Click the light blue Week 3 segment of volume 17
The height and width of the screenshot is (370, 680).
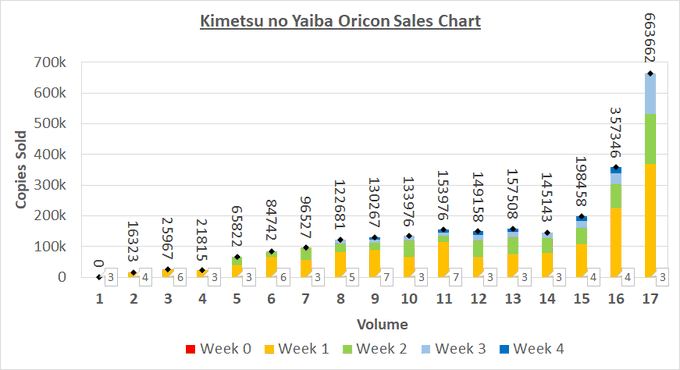point(650,94)
